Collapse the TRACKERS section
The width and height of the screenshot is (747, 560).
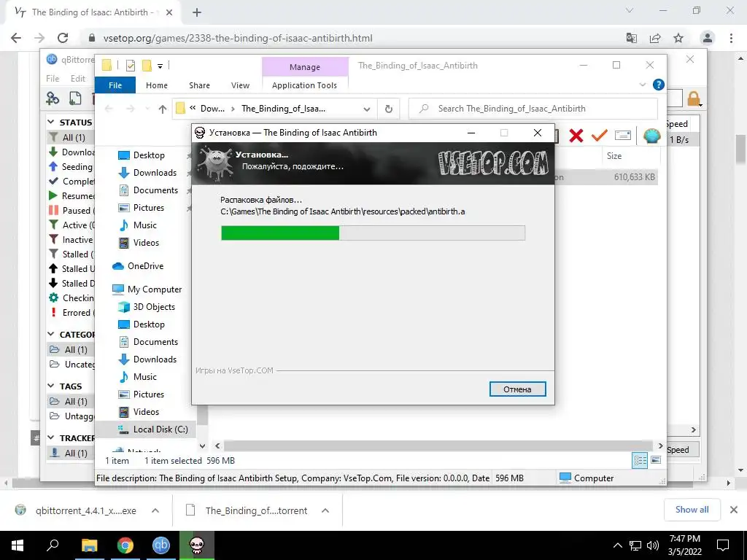[51, 437]
